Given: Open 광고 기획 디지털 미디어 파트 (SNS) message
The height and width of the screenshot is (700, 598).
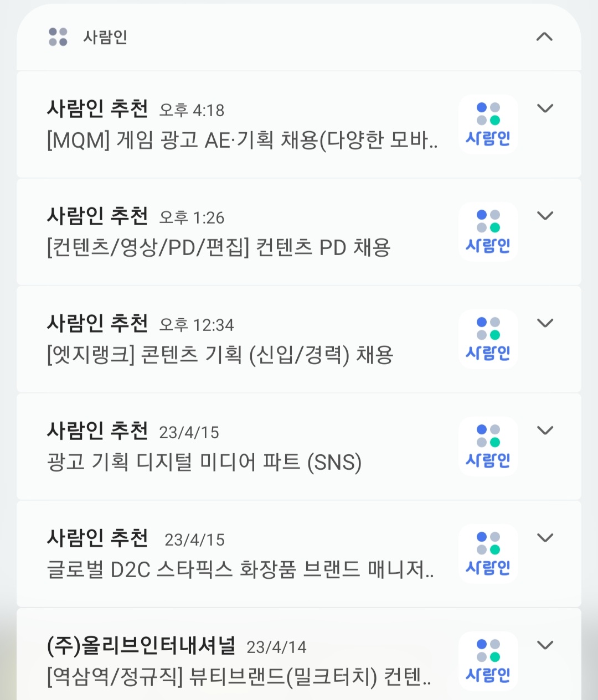Looking at the screenshot, I should pyautogui.click(x=204, y=463).
